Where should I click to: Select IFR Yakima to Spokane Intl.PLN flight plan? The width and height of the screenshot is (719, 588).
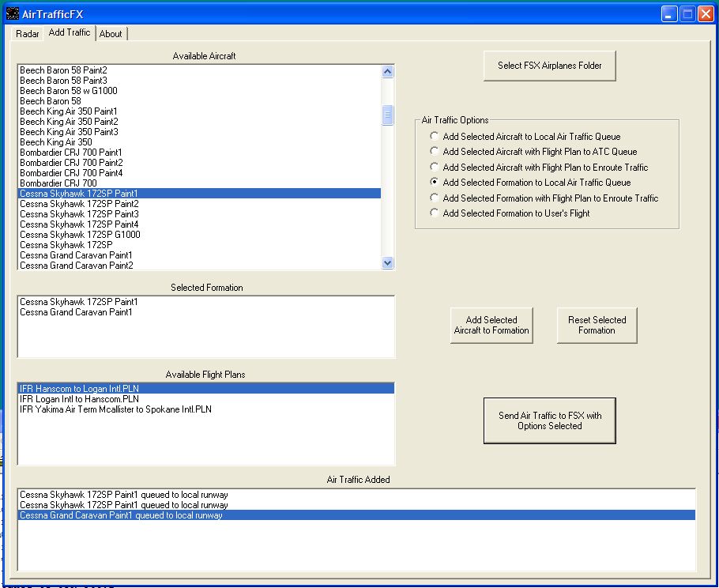click(x=206, y=409)
